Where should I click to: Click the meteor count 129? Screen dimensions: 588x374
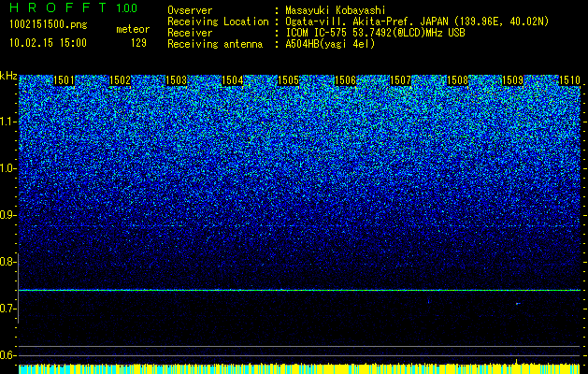(x=138, y=43)
